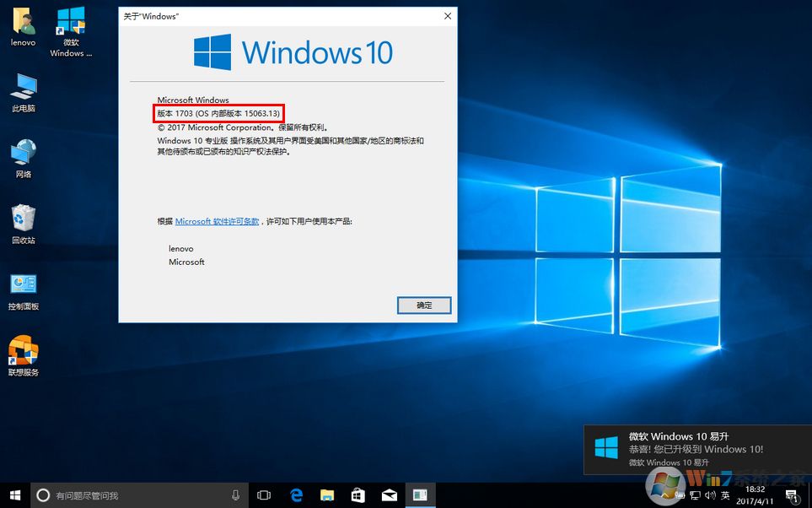Open the Microsoft 软件许可条款 link

pos(217,221)
